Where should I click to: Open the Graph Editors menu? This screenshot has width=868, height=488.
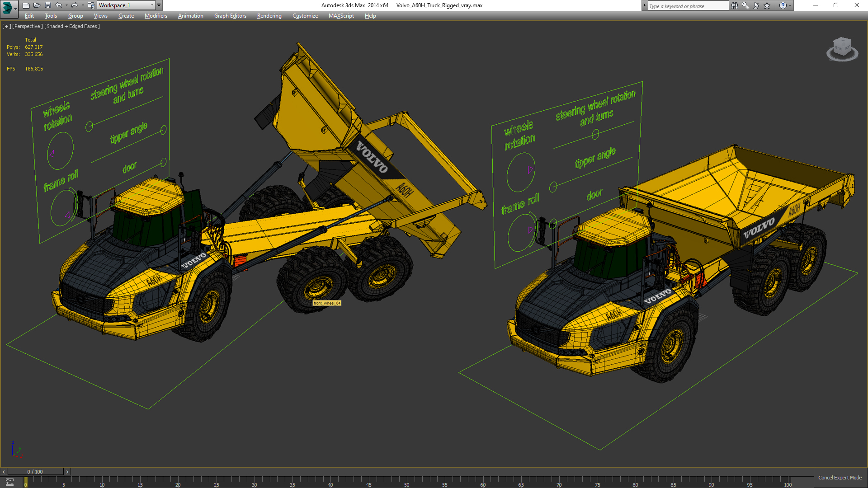click(x=230, y=16)
